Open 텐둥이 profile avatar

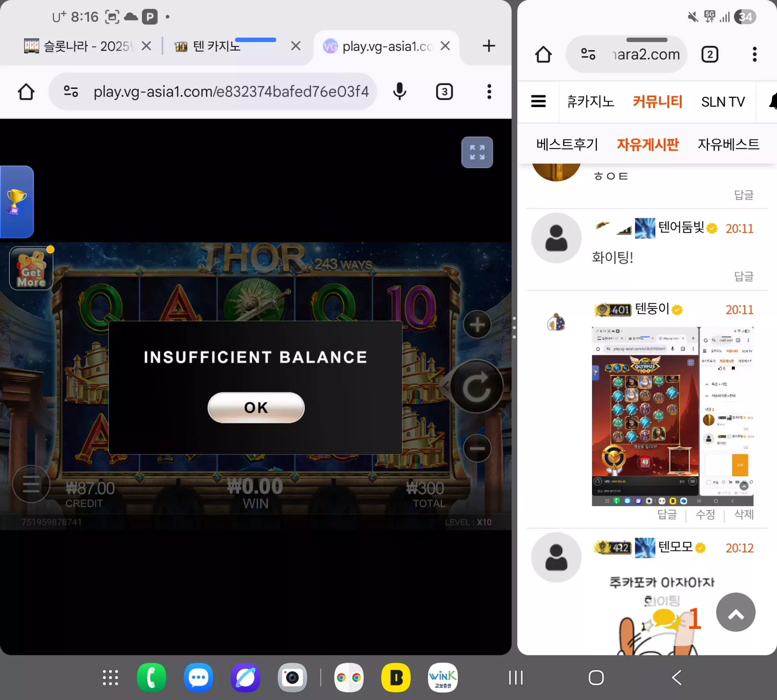tap(556, 322)
